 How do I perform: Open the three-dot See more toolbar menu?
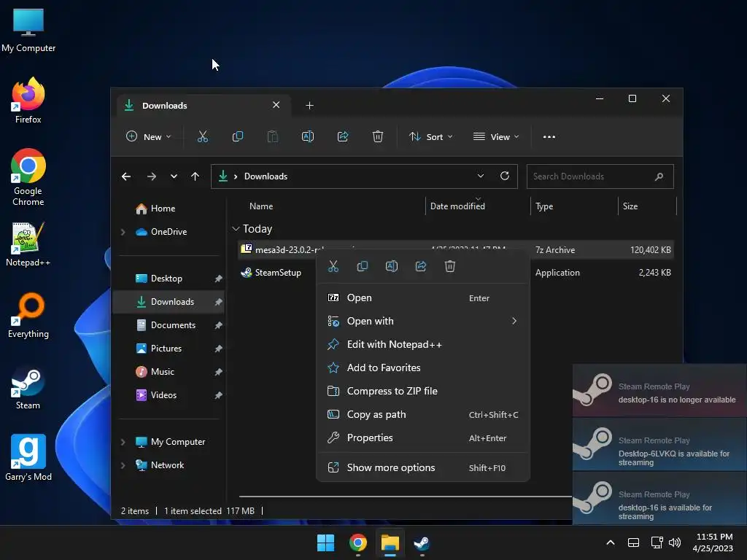(549, 136)
